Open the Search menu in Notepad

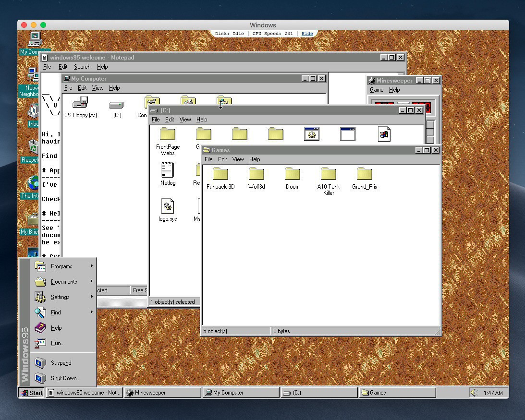(x=82, y=67)
